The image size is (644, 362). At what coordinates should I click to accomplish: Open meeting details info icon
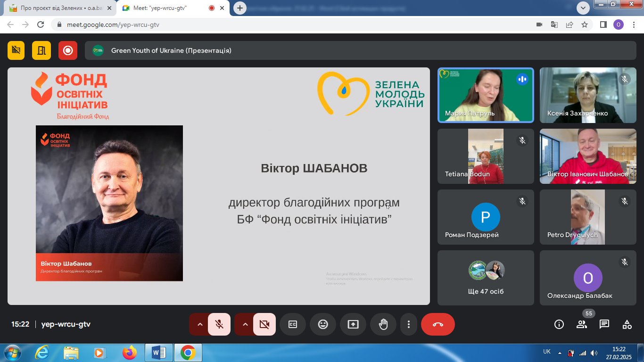pyautogui.click(x=559, y=324)
